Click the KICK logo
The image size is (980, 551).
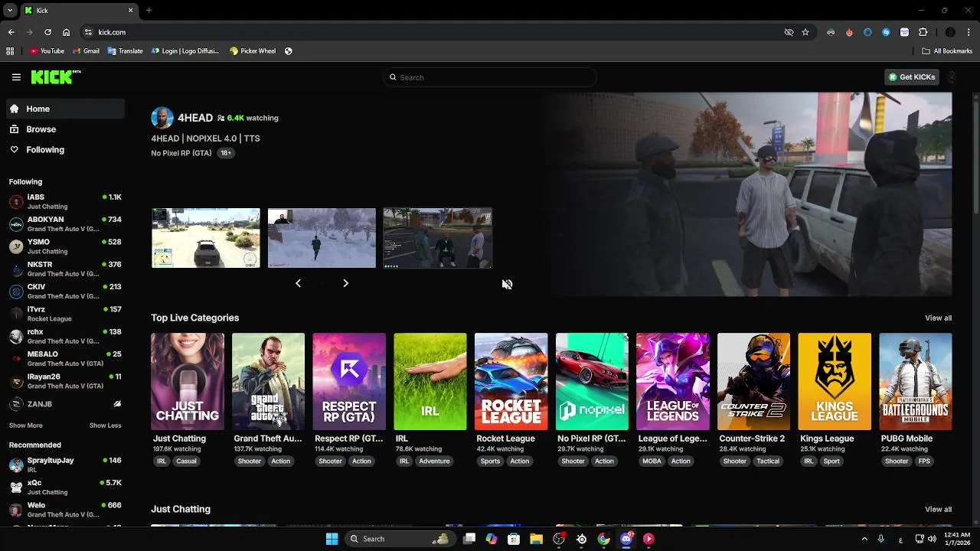click(54, 77)
